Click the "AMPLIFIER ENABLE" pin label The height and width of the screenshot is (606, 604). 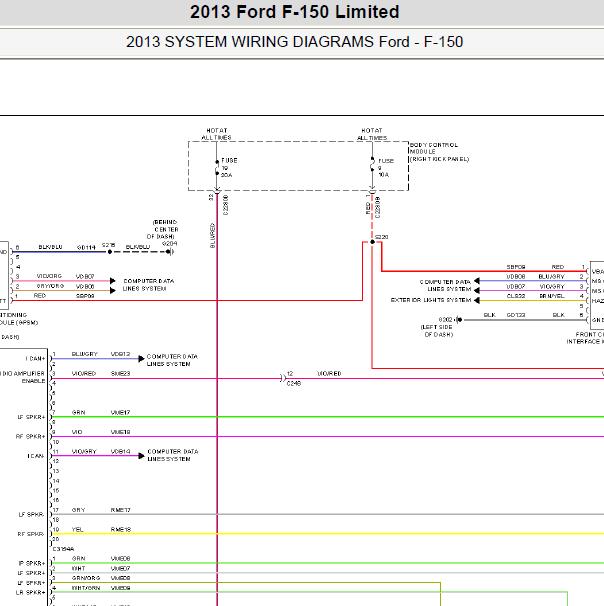(28, 377)
